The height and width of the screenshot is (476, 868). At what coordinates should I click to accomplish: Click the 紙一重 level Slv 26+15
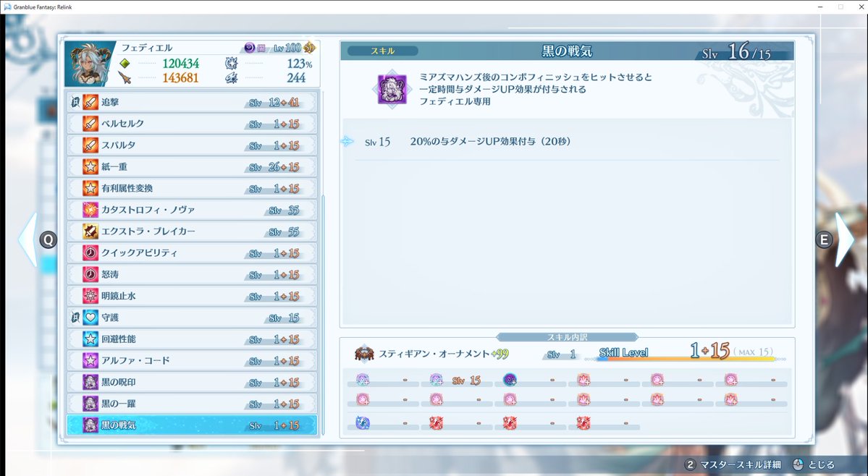pyautogui.click(x=274, y=168)
